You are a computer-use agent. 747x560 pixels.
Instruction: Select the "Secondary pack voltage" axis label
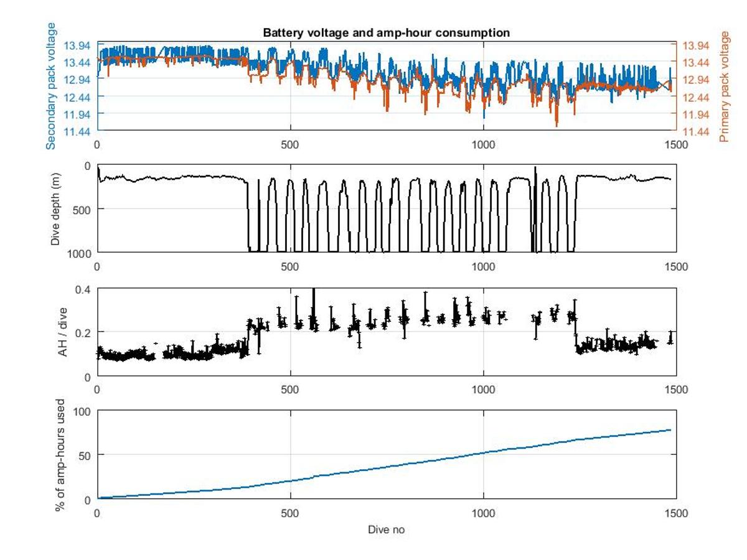pos(52,86)
